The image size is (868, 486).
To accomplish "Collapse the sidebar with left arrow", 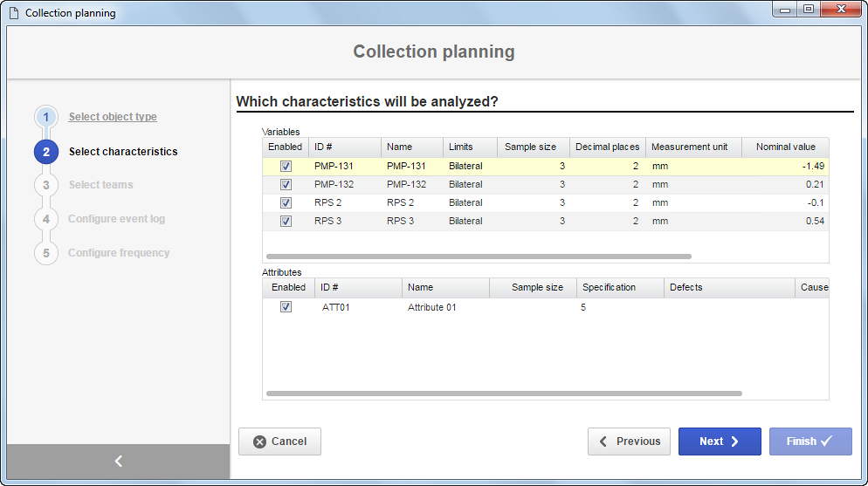I will 119,461.
